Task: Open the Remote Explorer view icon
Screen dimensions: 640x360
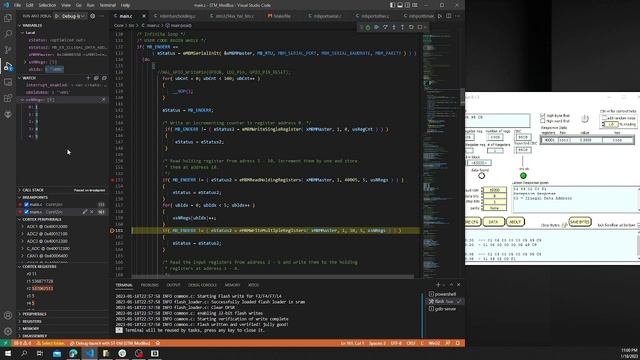Action: [8, 82]
